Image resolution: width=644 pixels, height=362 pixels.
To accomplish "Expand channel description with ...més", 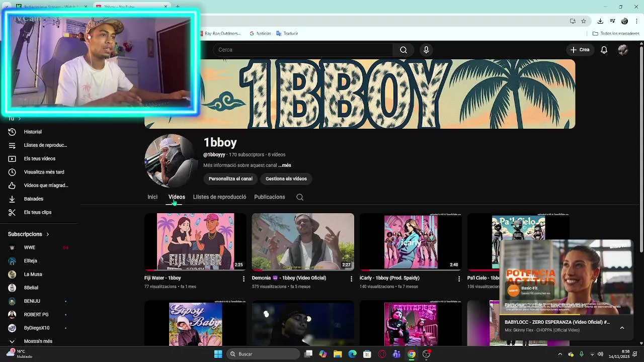I will pos(285,165).
